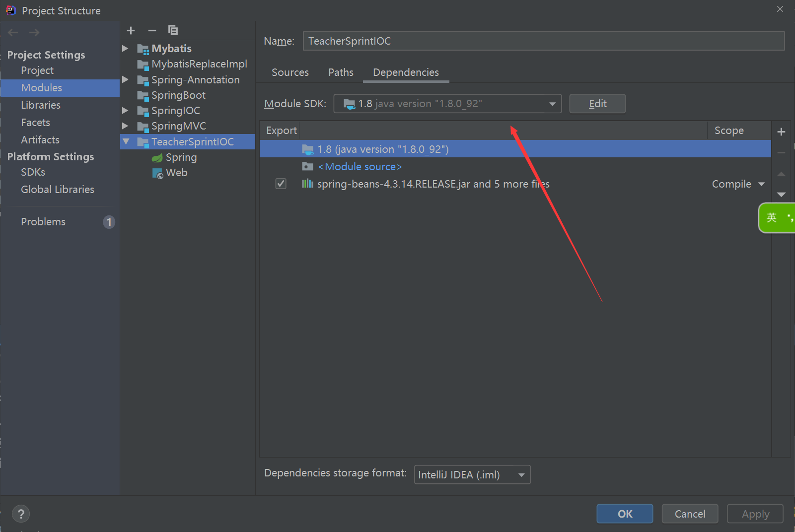Select Project in Project Settings
The width and height of the screenshot is (795, 532).
coord(37,70)
